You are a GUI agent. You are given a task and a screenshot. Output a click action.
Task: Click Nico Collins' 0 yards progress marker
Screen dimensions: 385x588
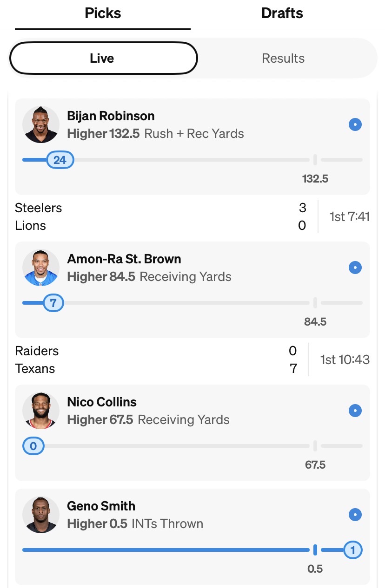tap(33, 446)
